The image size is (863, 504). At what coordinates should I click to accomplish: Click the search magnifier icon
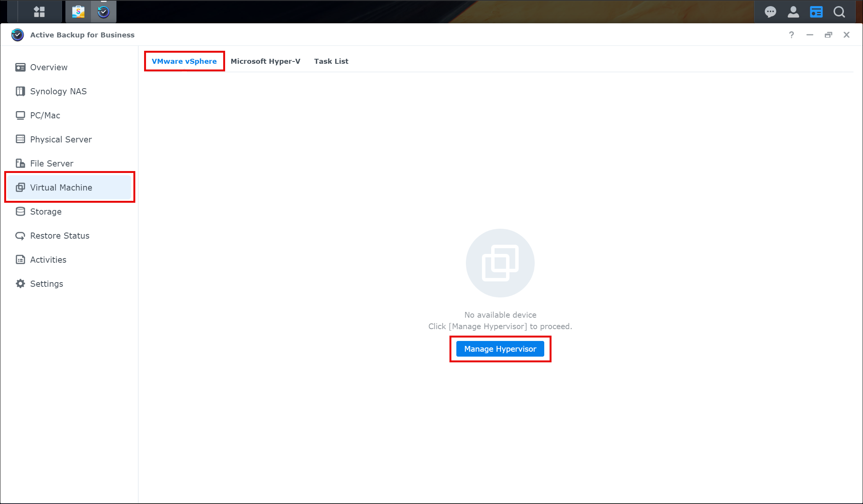click(x=839, y=12)
